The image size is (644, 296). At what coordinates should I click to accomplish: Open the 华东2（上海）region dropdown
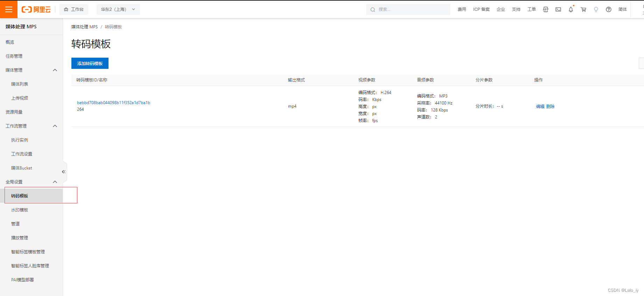(x=118, y=9)
